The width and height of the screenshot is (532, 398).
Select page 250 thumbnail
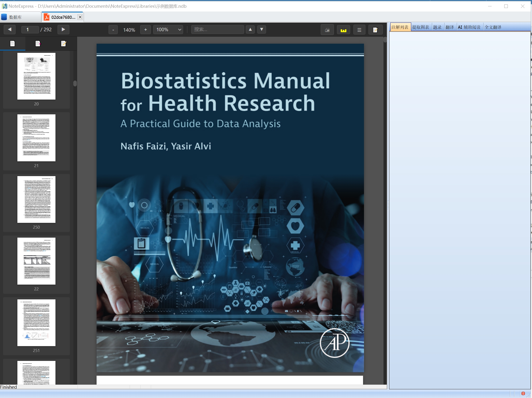[36, 200]
